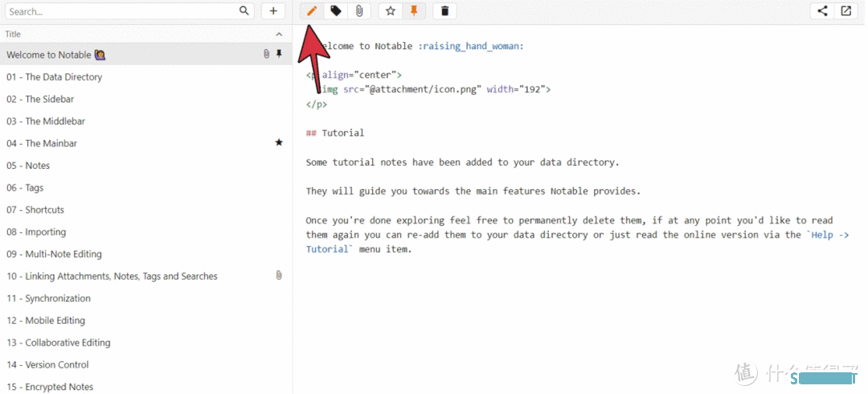Select the Welcome to Notable note
Image resolution: width=868 pixels, height=394 pixels.
pyautogui.click(x=146, y=55)
